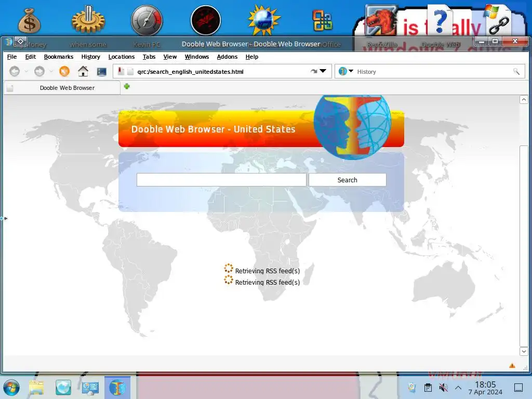The height and width of the screenshot is (399, 532).
Task: Open back button history dropdown arrow
Action: 26,72
